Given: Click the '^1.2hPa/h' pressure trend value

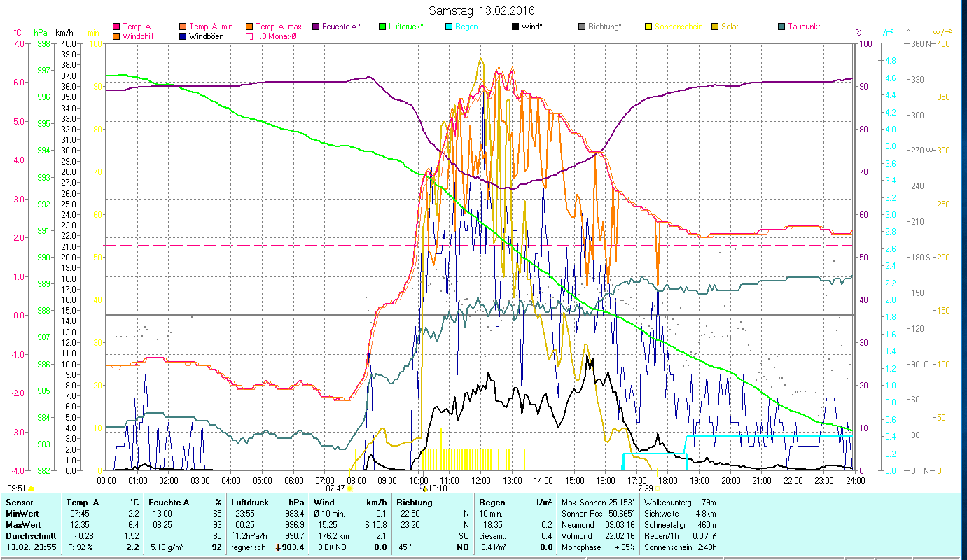Looking at the screenshot, I should coord(250,536).
